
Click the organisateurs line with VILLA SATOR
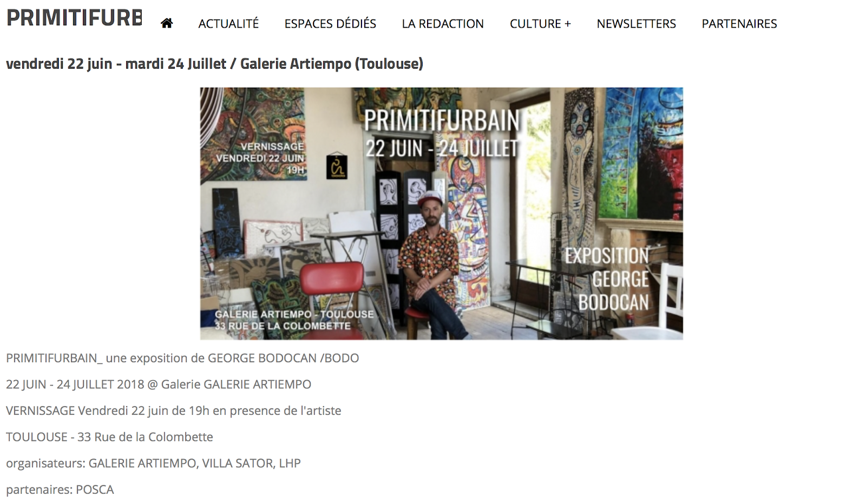[153, 463]
